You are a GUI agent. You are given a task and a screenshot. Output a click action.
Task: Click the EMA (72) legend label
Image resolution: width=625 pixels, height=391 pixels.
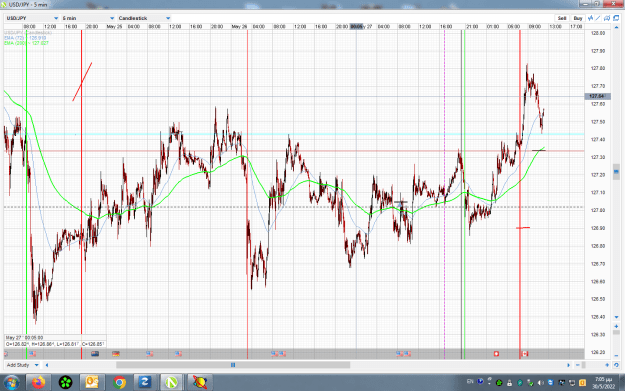tap(26, 38)
